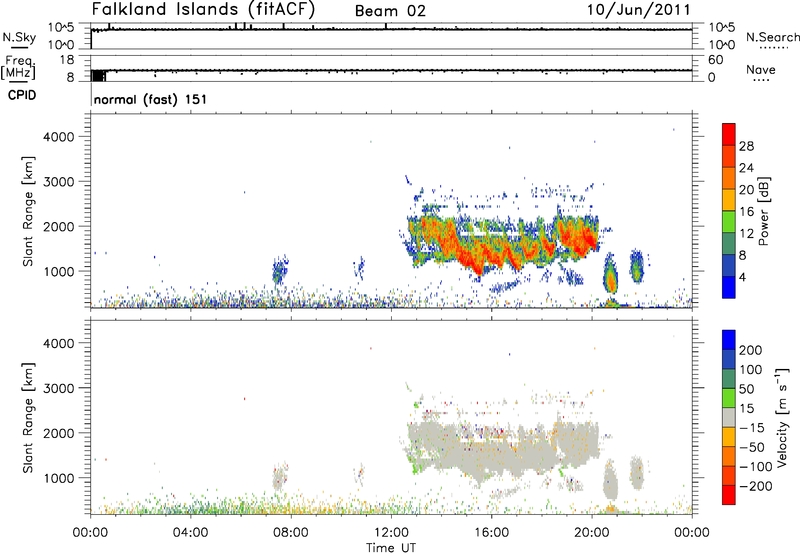This screenshot has width=800, height=554.
Task: Click the bright blue top segment of Velocity colorbar
Action: 729,340
